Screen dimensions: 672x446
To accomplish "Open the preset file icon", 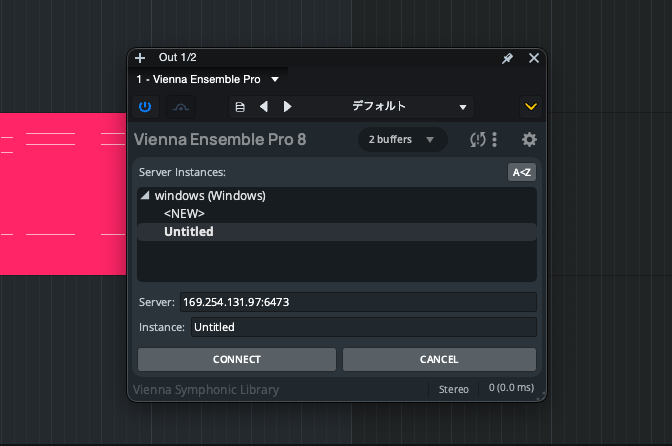I will tap(239, 106).
